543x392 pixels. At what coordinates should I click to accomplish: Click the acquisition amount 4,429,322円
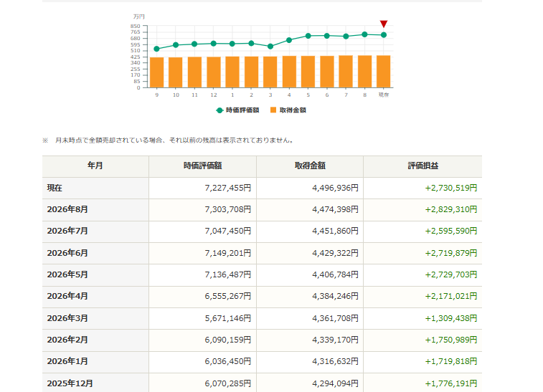[335, 253]
